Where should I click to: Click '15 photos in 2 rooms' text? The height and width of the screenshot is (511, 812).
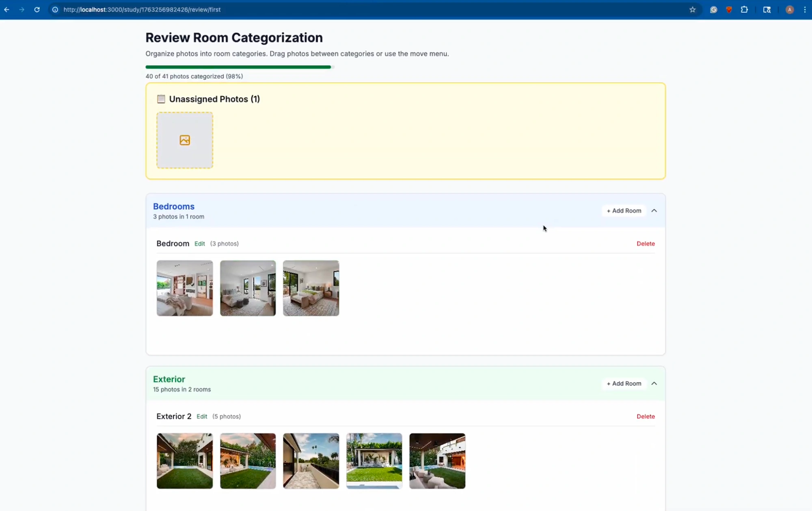[x=182, y=390]
